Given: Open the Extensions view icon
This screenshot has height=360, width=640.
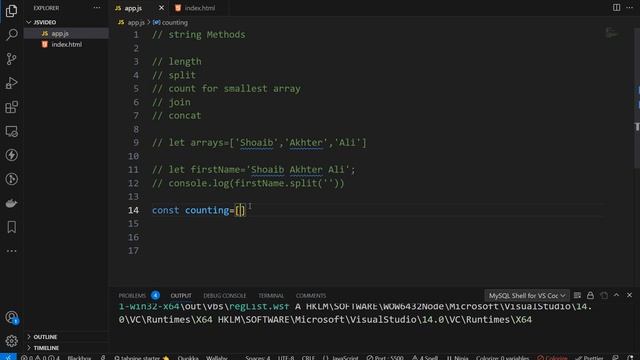Looking at the screenshot, I should pyautogui.click(x=11, y=107).
